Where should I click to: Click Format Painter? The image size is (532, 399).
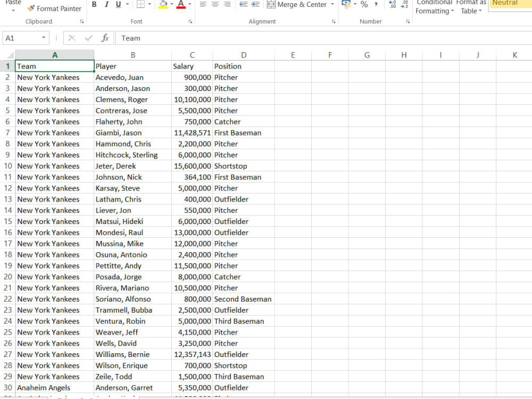click(x=54, y=9)
